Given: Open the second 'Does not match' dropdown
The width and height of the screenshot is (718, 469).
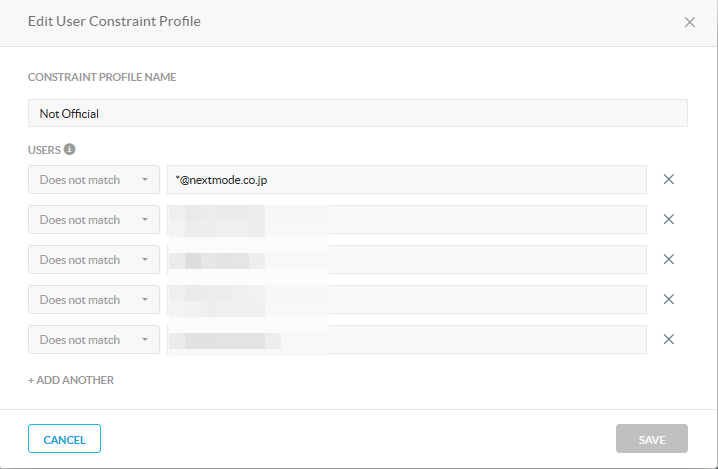Looking at the screenshot, I should coord(94,219).
